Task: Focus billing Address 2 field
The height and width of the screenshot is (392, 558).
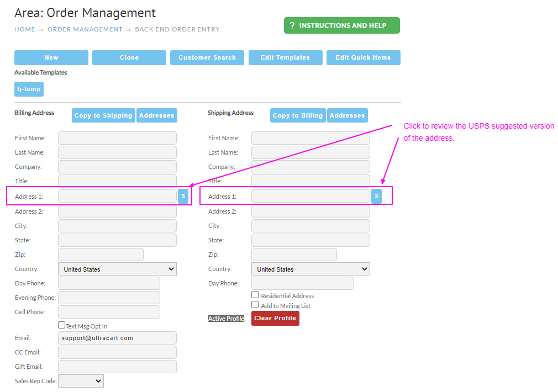Action: [117, 211]
